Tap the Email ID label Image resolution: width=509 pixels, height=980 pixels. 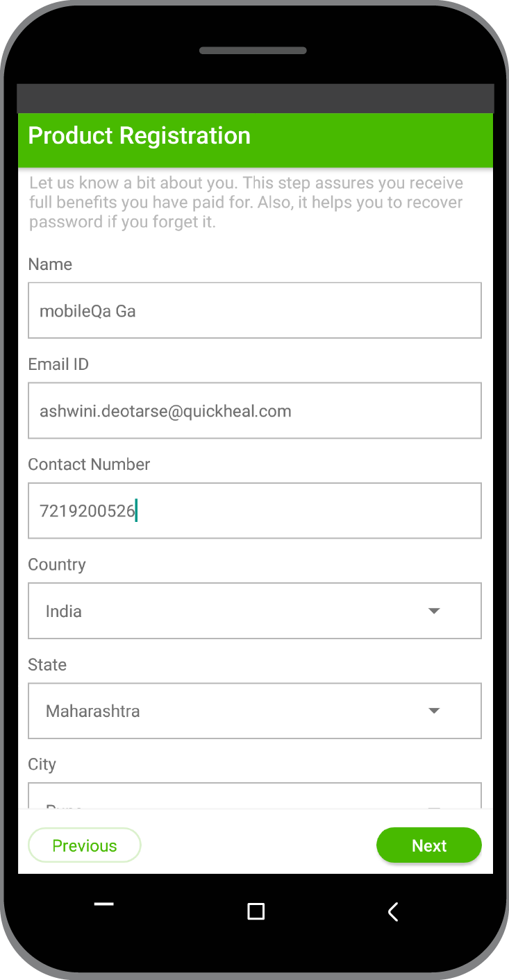(58, 364)
